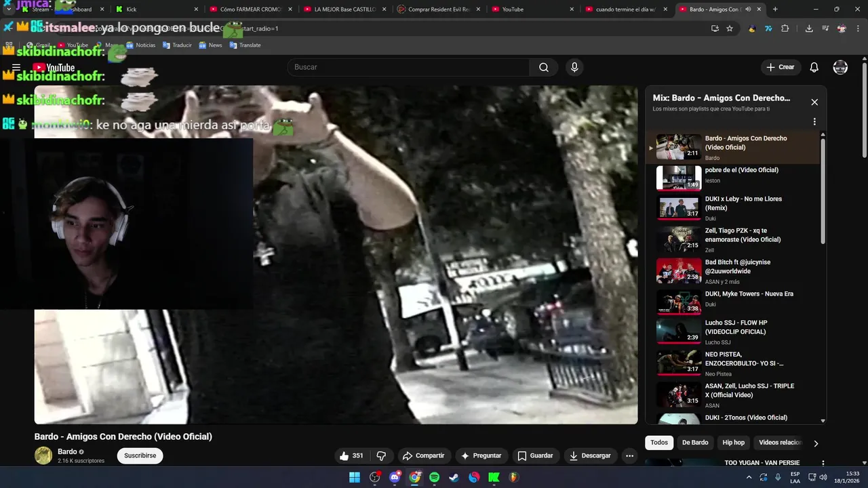The width and height of the screenshot is (868, 488).
Task: Open Chrome three-dot menu
Action: tap(859, 28)
